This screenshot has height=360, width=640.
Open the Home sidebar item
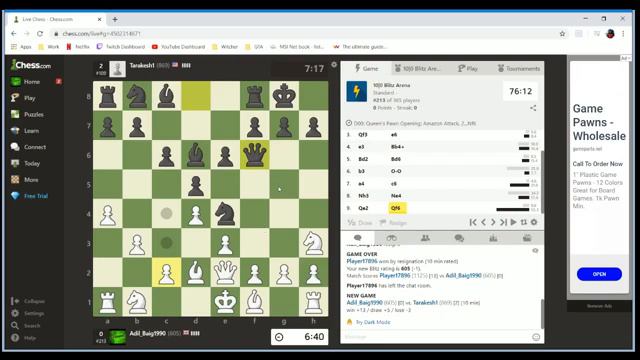point(31,82)
